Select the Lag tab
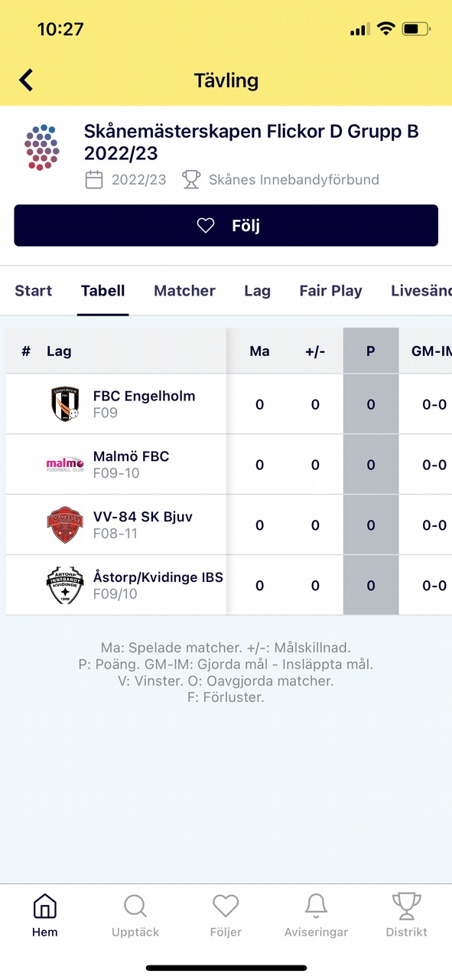 (x=257, y=291)
